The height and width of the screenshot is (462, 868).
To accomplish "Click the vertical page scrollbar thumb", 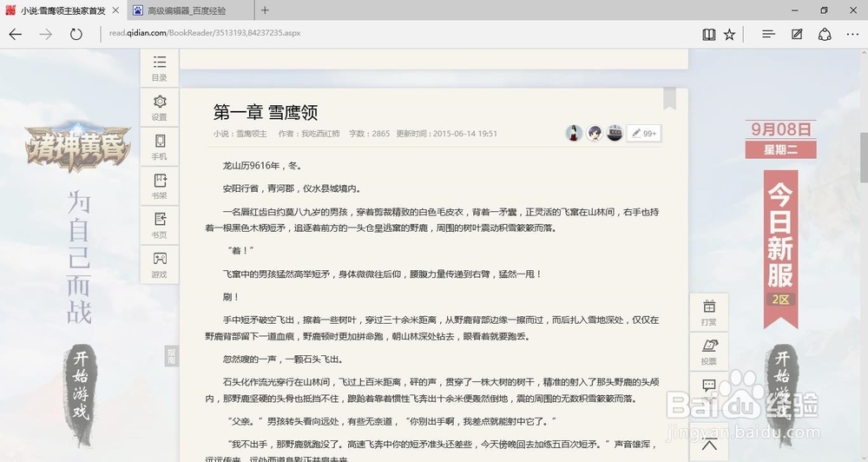I will pos(864,157).
